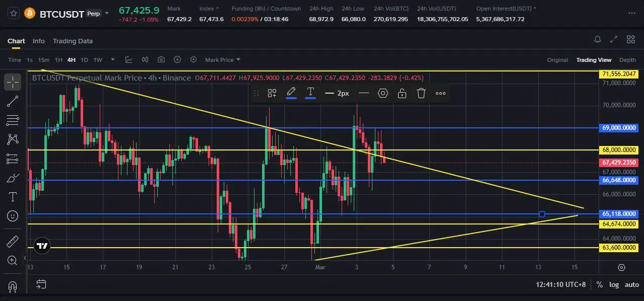Select the 1W time interval

coord(98,60)
